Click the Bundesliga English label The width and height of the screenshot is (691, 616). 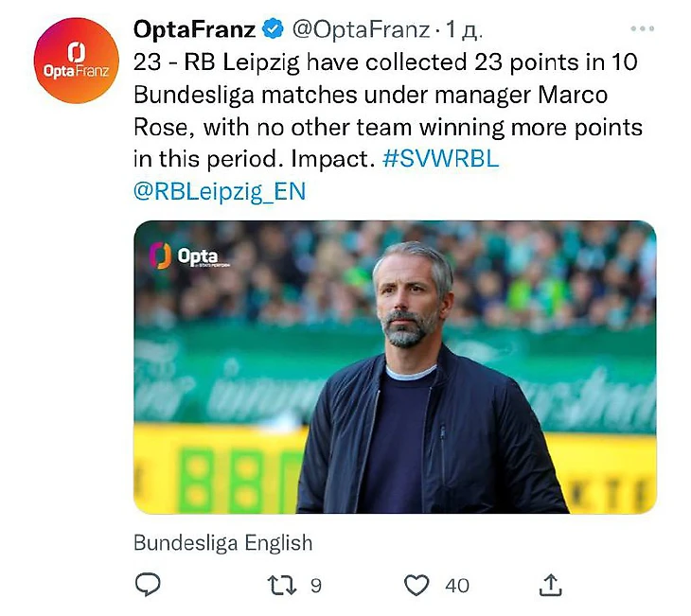pyautogui.click(x=222, y=543)
